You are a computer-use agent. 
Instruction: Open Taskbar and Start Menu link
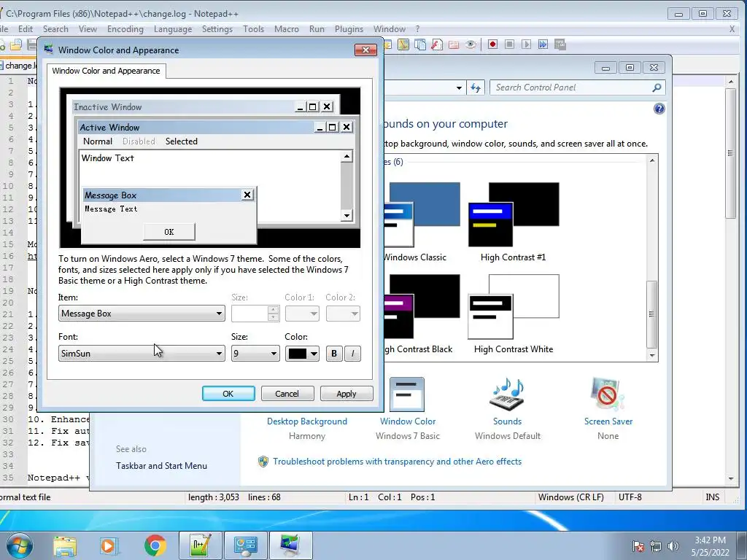pyautogui.click(x=161, y=466)
